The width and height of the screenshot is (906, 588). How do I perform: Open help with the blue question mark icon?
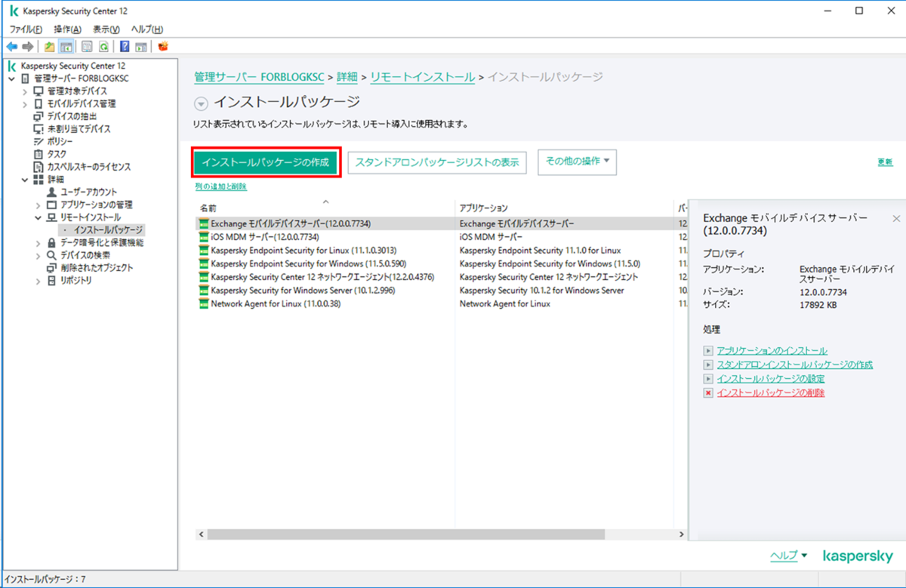[125, 46]
